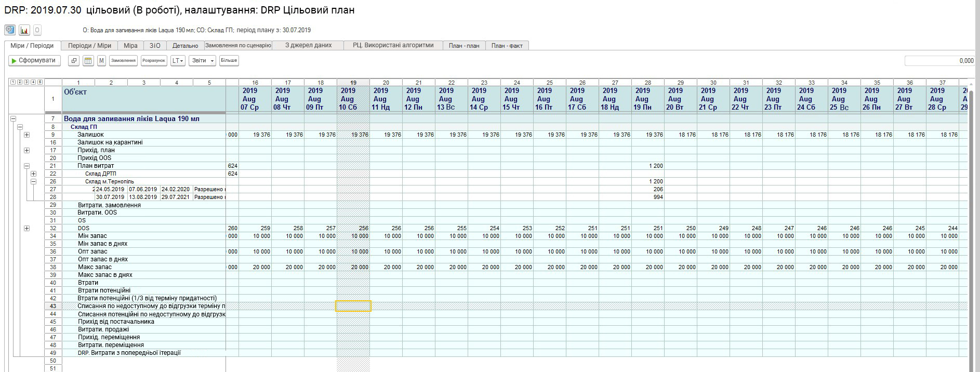Viewport: 980px width, 372px height.
Task: Select the Прихід від постачальника row label
Action: point(116,322)
